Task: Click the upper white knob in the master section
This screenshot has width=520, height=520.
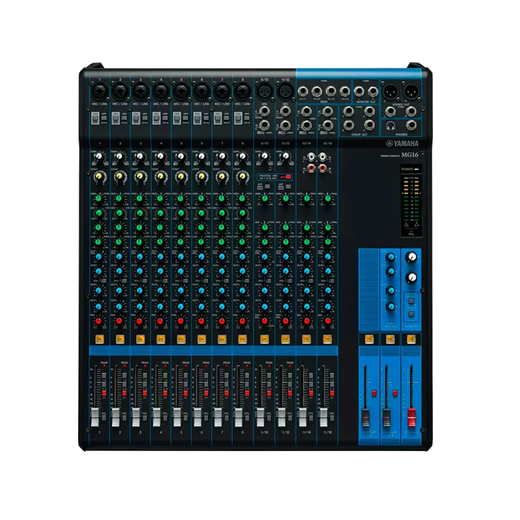Action: tap(412, 257)
